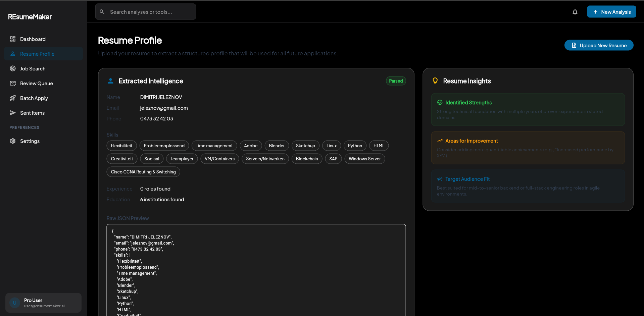Click the Parsed status badge

click(x=396, y=81)
